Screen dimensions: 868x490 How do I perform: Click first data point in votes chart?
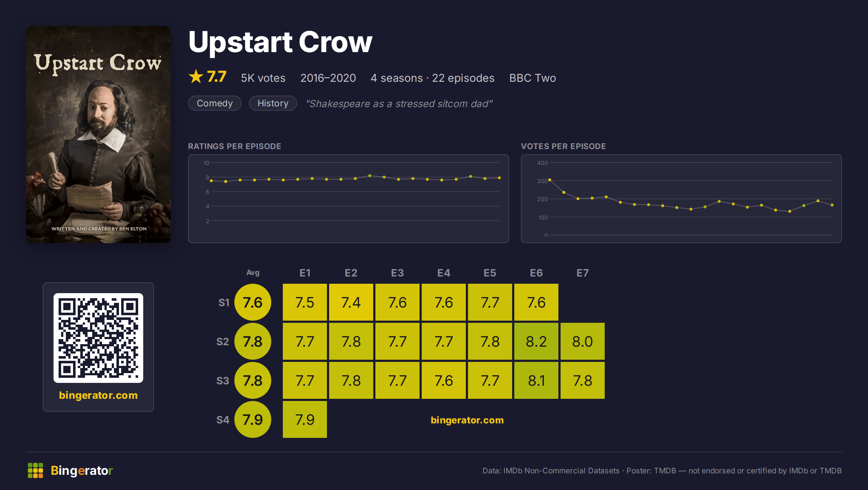tap(550, 180)
